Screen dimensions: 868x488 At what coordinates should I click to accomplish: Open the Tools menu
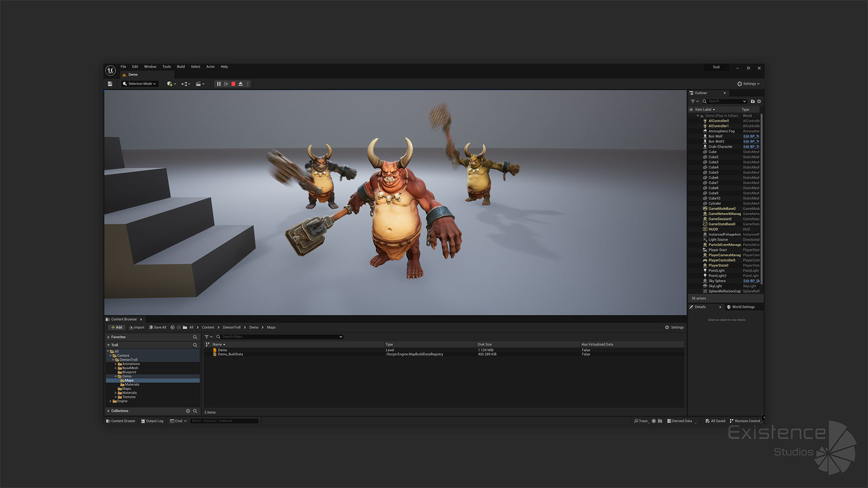[167, 67]
